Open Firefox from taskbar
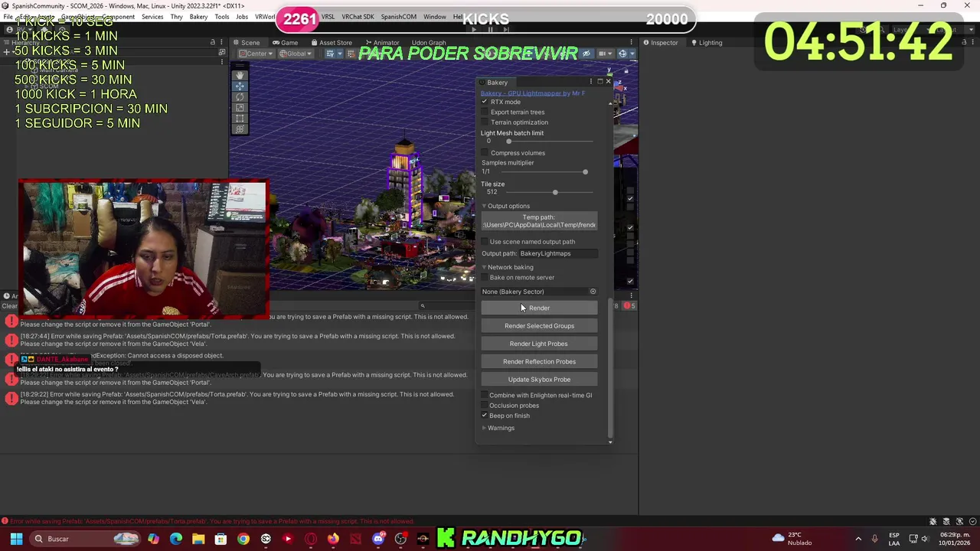Image resolution: width=980 pixels, height=551 pixels. pos(333,539)
